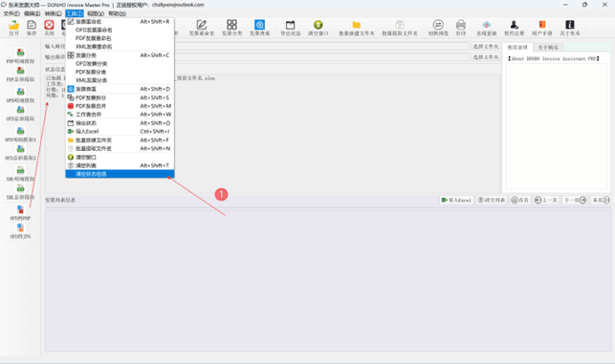
Task: Open the 发票查重 duplicate-check toolbar icon
Action: point(259,28)
